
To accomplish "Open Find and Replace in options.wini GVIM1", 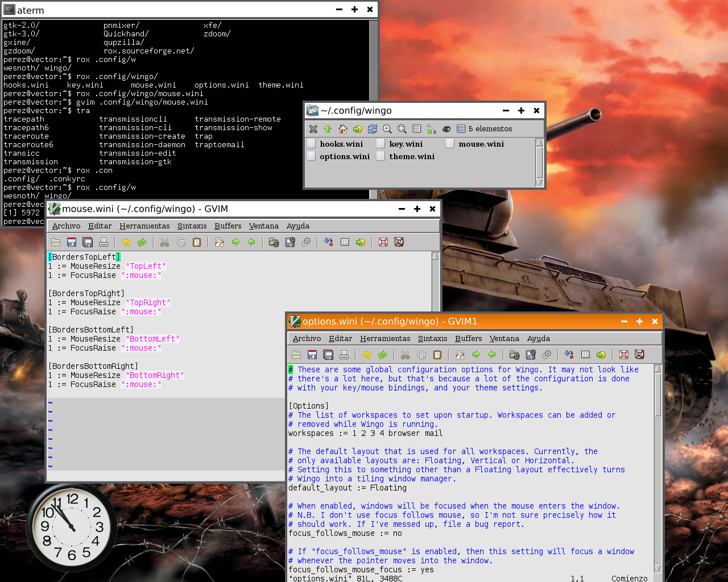I will coord(460,355).
